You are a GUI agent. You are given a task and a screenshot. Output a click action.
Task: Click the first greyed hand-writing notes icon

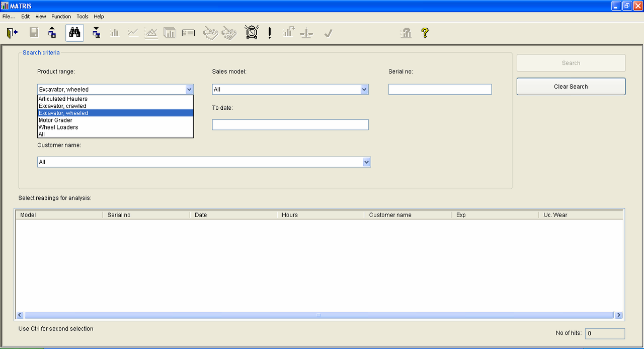210,33
